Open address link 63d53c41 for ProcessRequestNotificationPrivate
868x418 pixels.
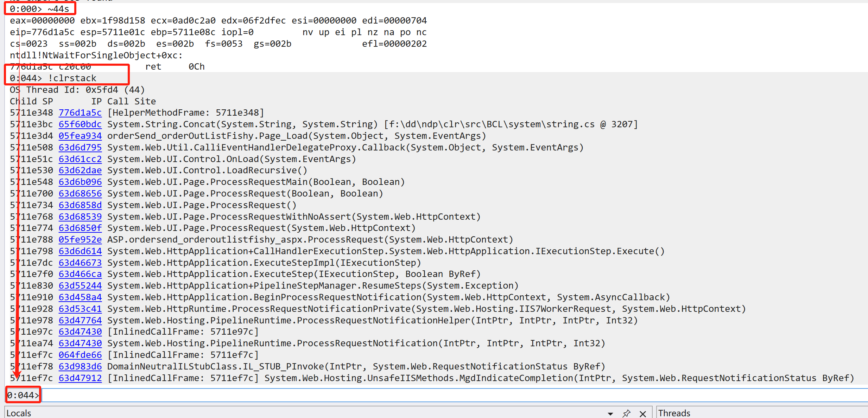80,309
